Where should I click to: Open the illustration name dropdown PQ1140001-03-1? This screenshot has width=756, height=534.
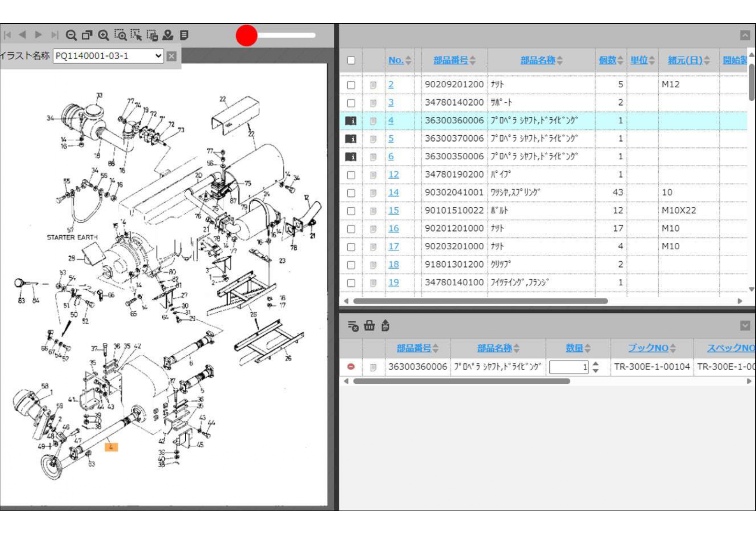pos(108,56)
